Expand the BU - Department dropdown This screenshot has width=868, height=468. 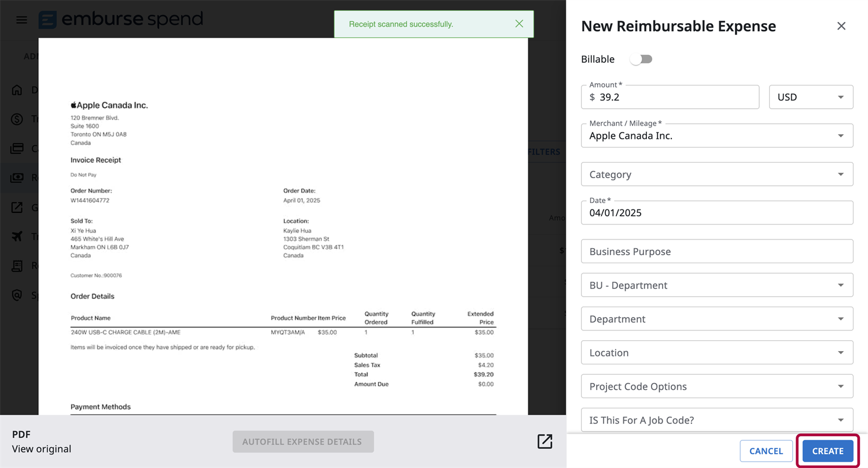(716, 285)
